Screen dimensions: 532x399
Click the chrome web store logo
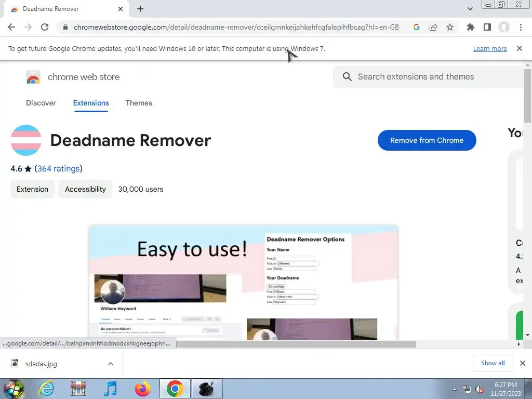click(33, 77)
